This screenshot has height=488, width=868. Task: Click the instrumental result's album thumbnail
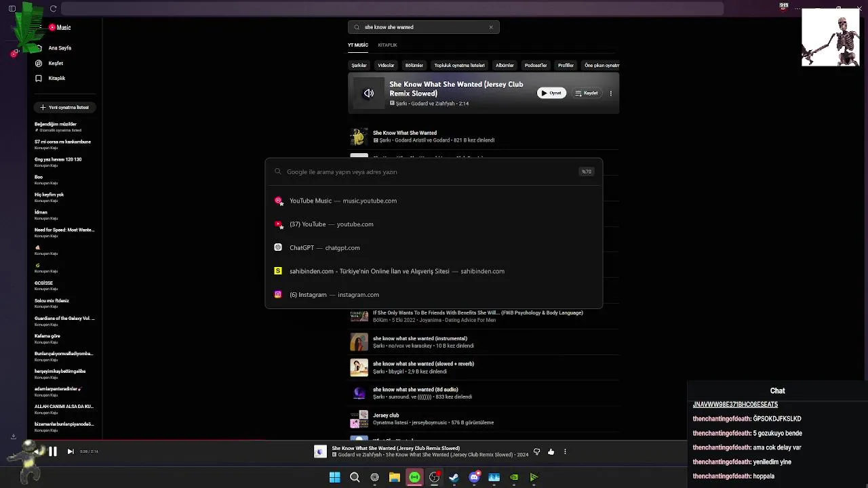pos(359,342)
